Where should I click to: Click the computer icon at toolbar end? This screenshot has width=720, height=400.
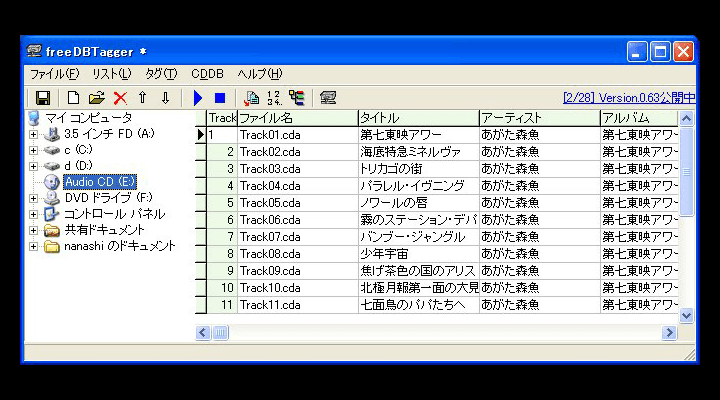tap(328, 98)
